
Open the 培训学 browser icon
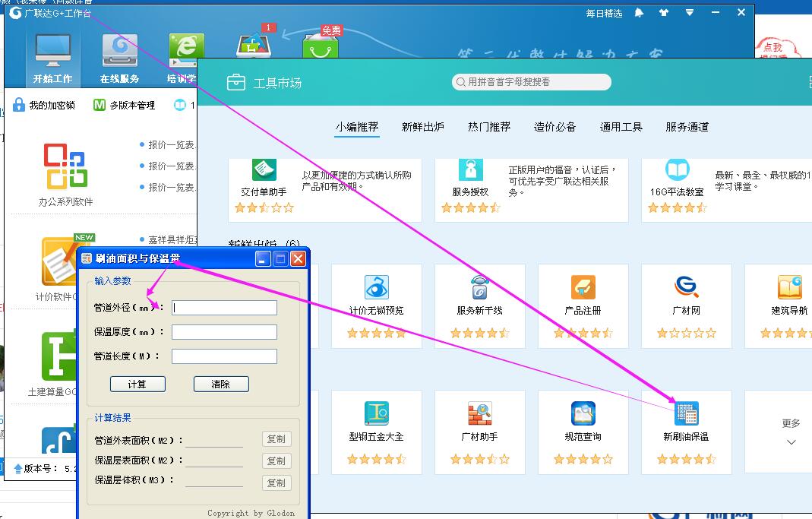(x=186, y=51)
